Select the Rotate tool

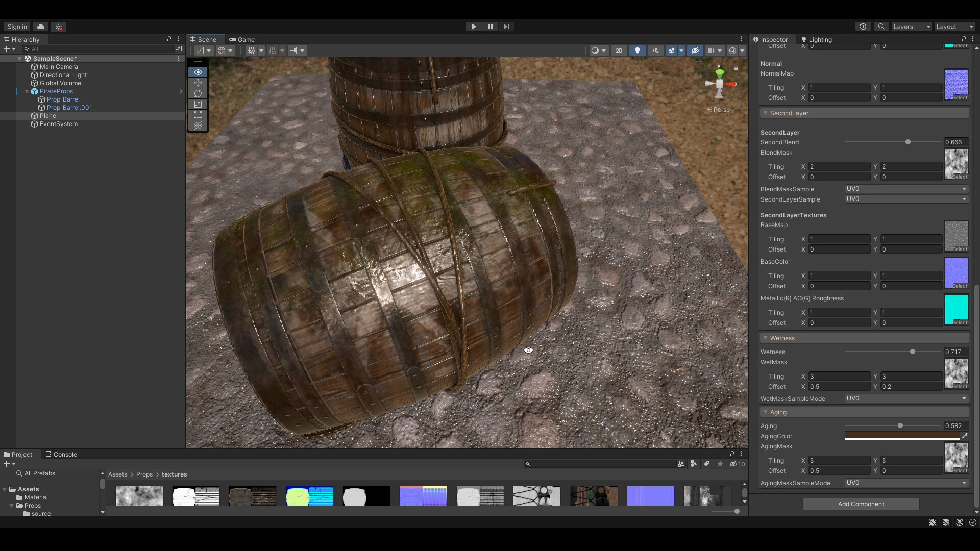pos(198,93)
